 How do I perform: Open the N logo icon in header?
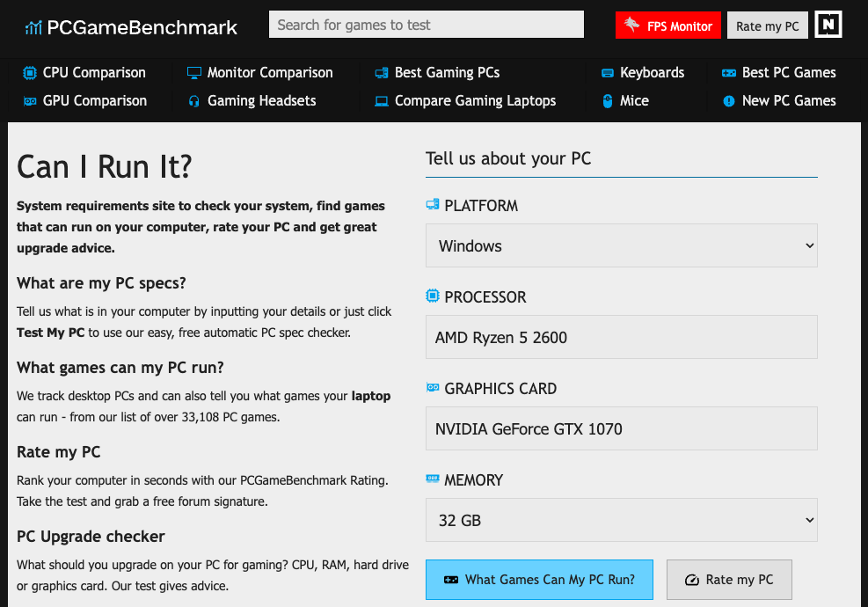pyautogui.click(x=828, y=25)
